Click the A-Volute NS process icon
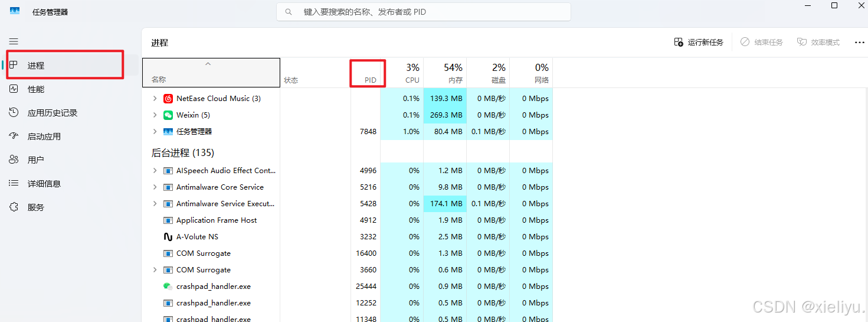 pos(168,237)
